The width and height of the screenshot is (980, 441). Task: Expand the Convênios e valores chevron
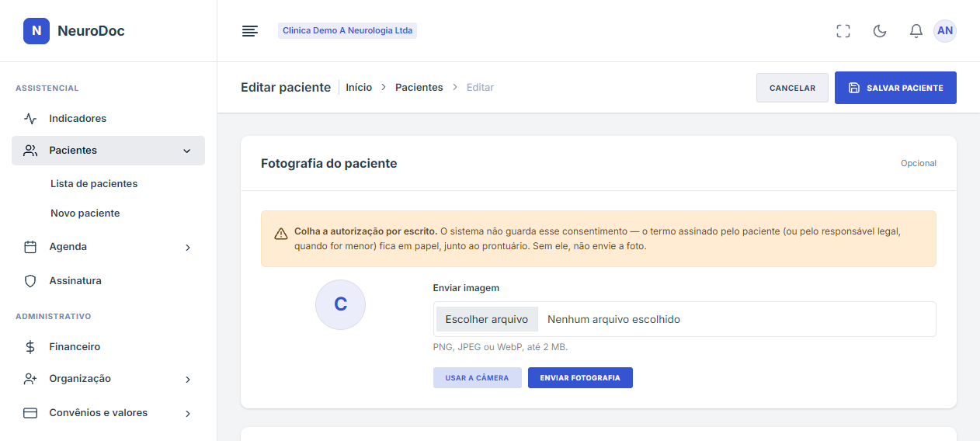pos(187,414)
